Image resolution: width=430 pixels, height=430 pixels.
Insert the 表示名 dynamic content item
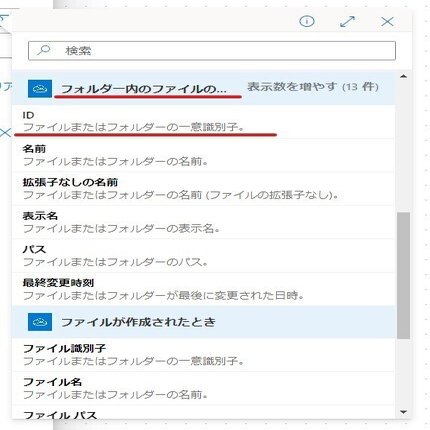pos(204,222)
